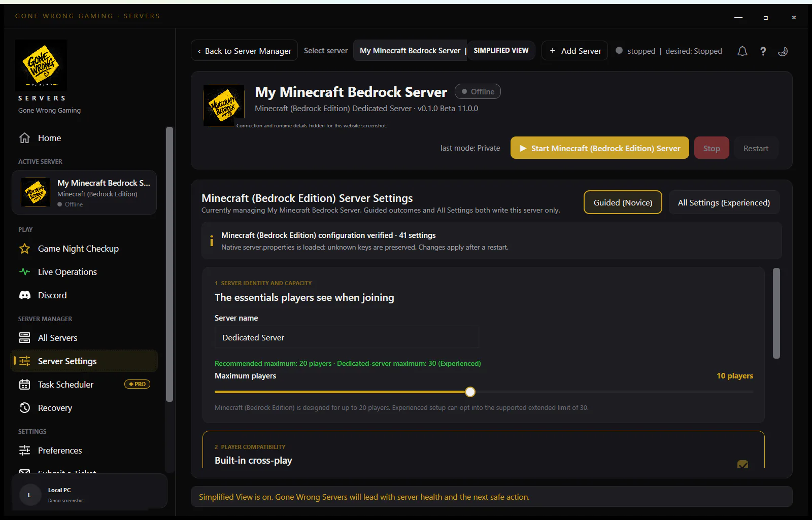The width and height of the screenshot is (812, 520).
Task: Click the Discord logo icon
Action: 24,295
